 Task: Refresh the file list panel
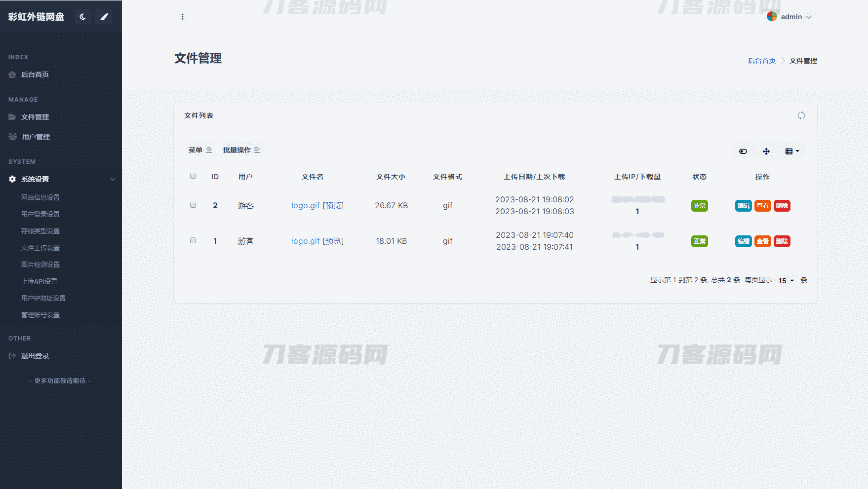coord(801,115)
